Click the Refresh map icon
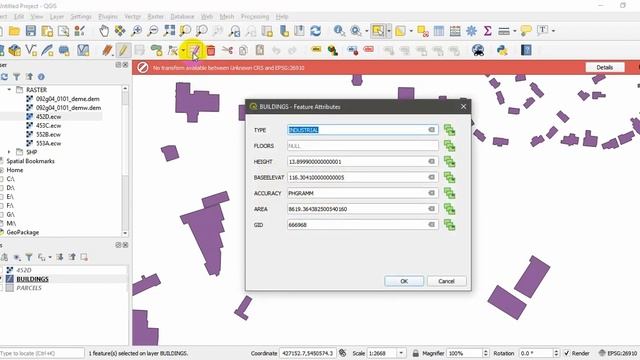 (x=316, y=31)
